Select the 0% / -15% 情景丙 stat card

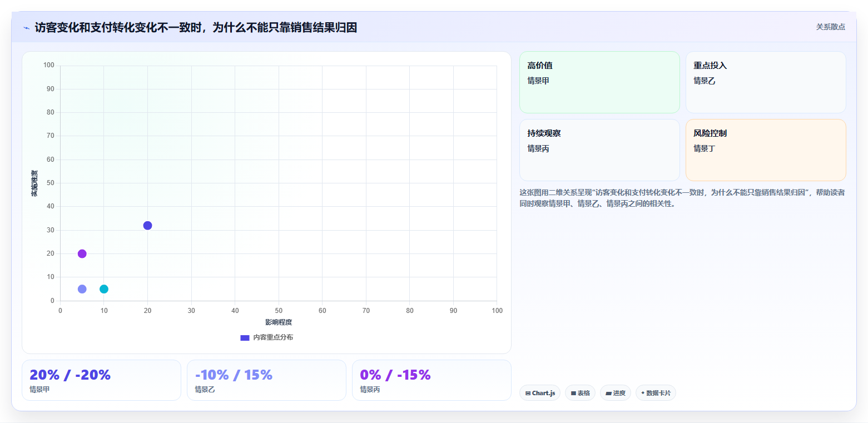coord(431,380)
